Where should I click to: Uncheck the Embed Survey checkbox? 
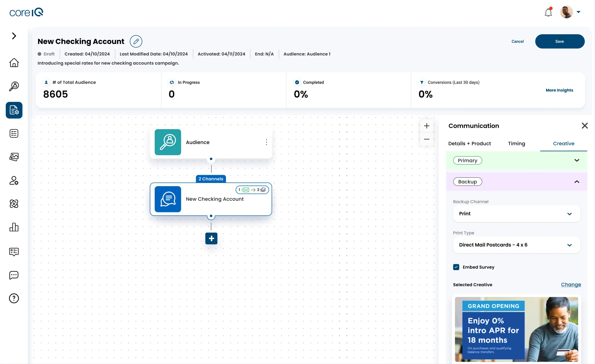tap(456, 267)
